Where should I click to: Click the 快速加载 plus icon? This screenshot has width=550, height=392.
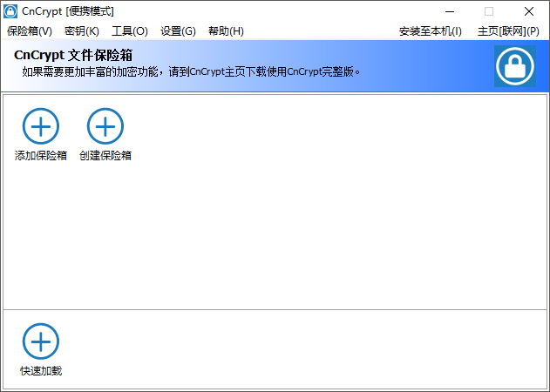40,341
